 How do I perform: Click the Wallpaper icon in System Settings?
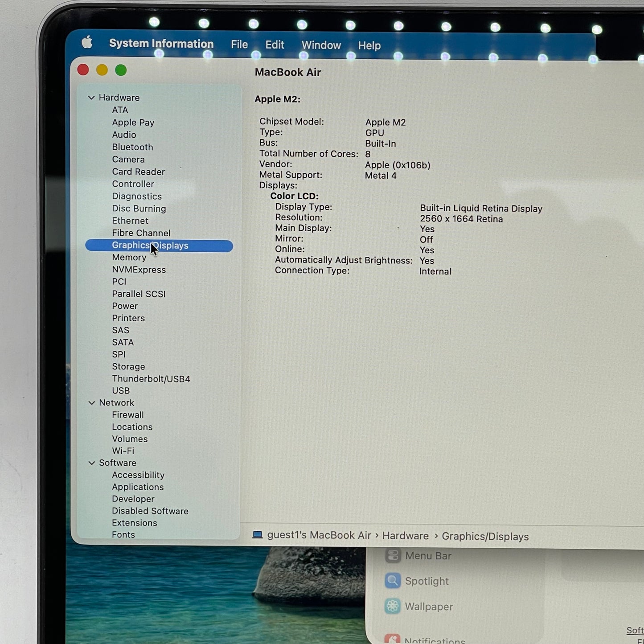pyautogui.click(x=393, y=606)
